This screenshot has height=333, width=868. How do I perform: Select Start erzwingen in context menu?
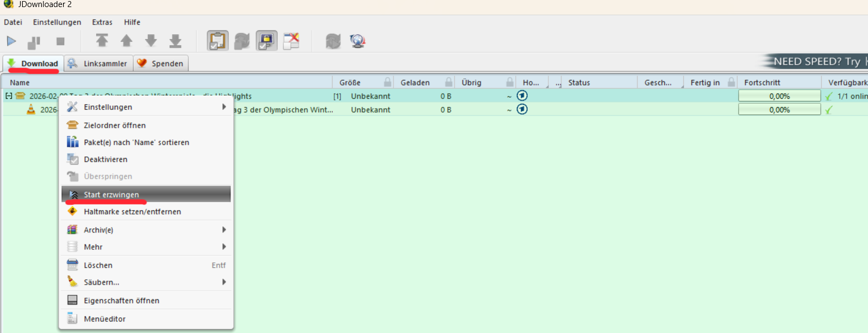pyautogui.click(x=146, y=194)
